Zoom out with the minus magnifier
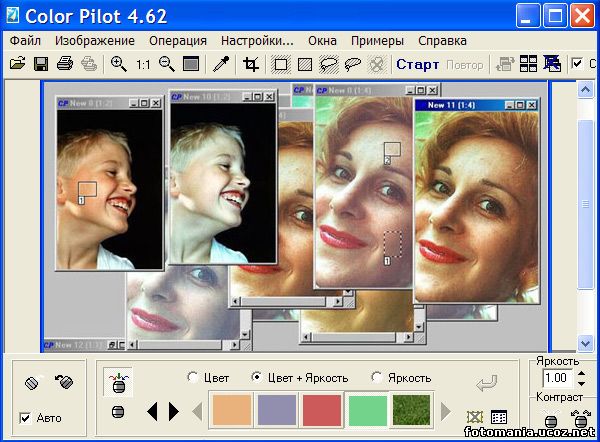This screenshot has width=600, height=442. (167, 64)
